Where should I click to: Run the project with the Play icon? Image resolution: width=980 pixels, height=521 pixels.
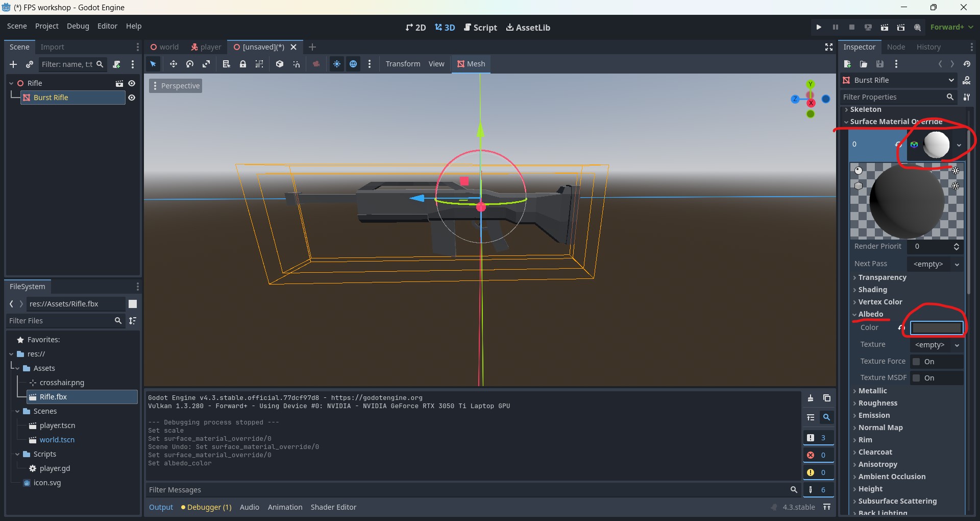tap(818, 27)
